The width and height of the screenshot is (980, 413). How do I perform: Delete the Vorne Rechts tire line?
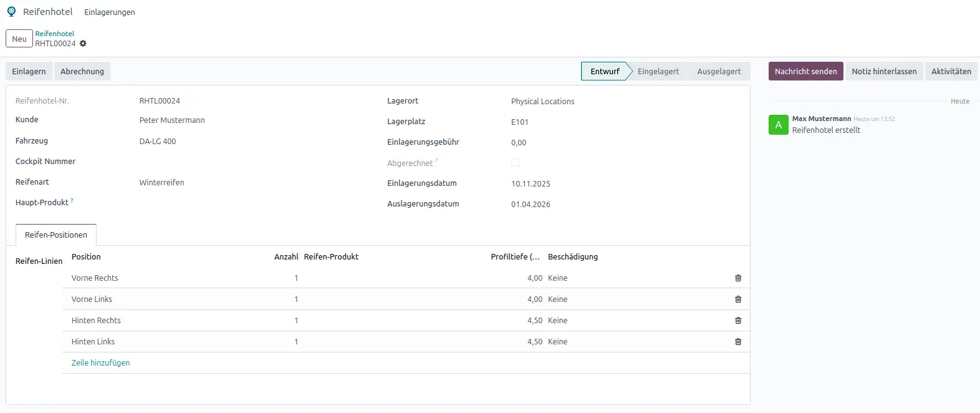(x=738, y=278)
